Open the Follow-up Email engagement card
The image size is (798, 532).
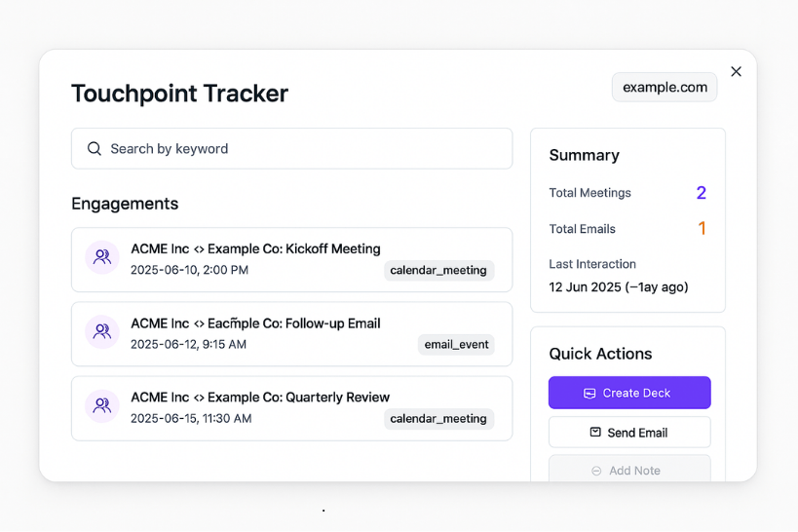click(291, 334)
